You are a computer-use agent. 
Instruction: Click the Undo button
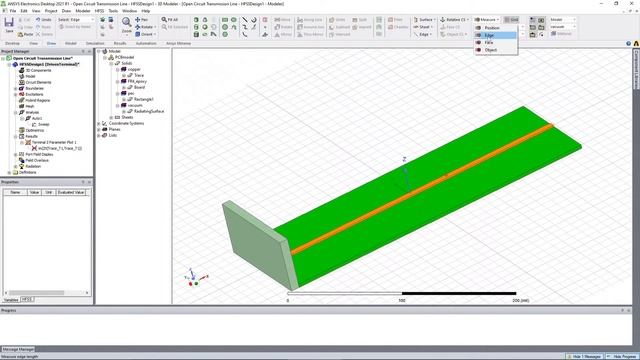43,20
